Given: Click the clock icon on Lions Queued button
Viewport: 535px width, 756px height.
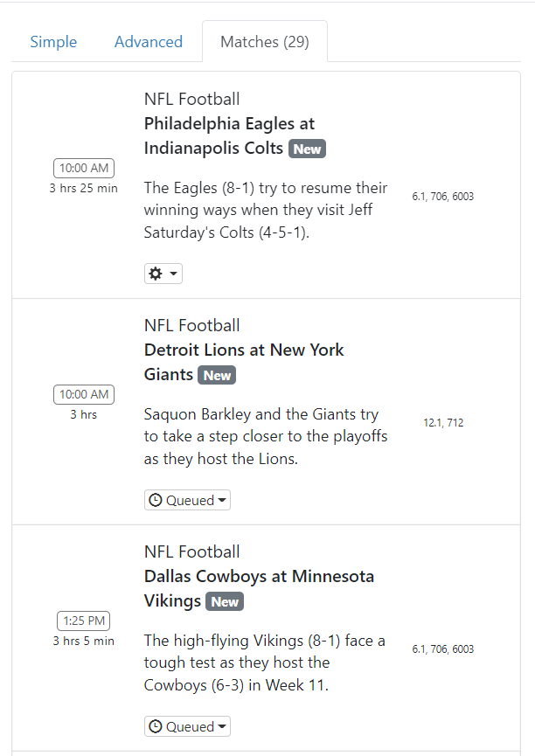Looking at the screenshot, I should click(x=156, y=501).
